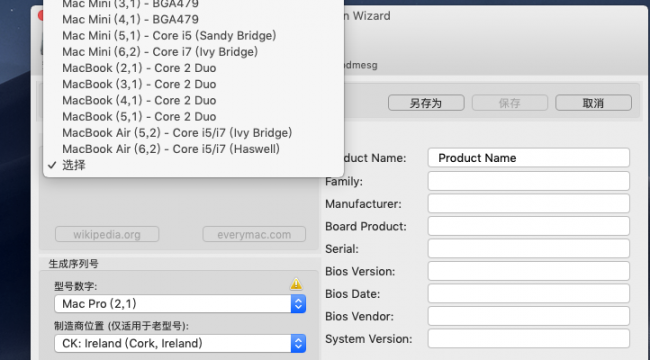
Task: Select the checked 选择 menu item
Action: point(193,165)
